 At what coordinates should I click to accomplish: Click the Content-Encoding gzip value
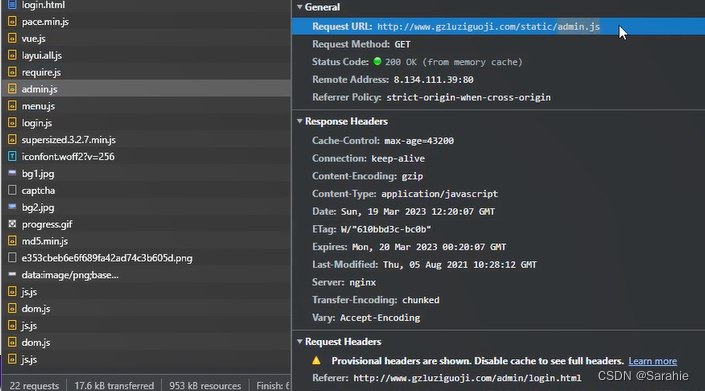pos(412,176)
